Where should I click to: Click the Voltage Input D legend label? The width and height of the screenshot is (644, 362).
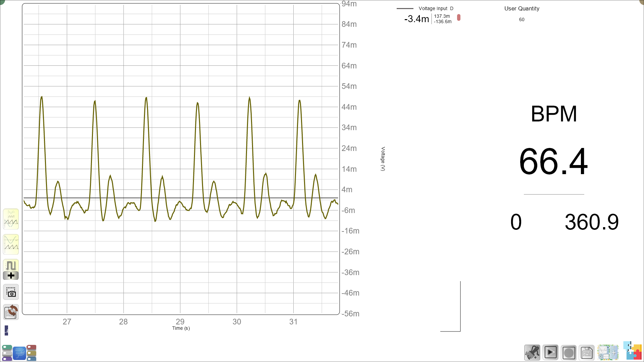pyautogui.click(x=436, y=8)
